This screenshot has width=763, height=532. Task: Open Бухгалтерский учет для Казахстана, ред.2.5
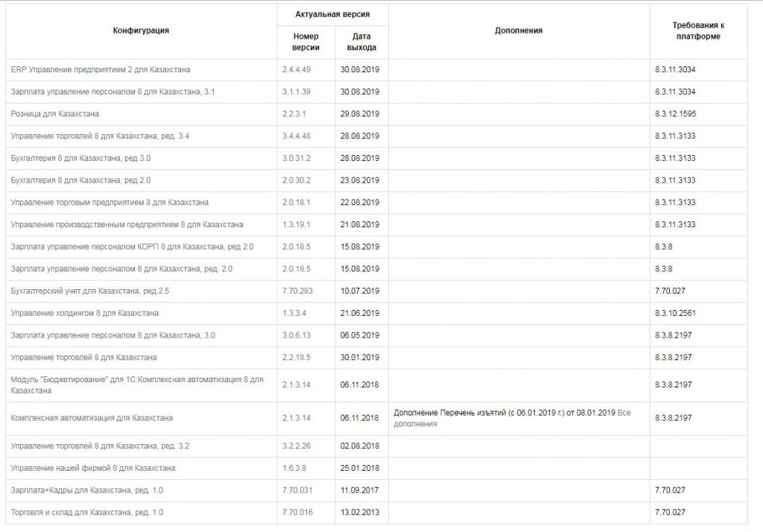point(89,291)
